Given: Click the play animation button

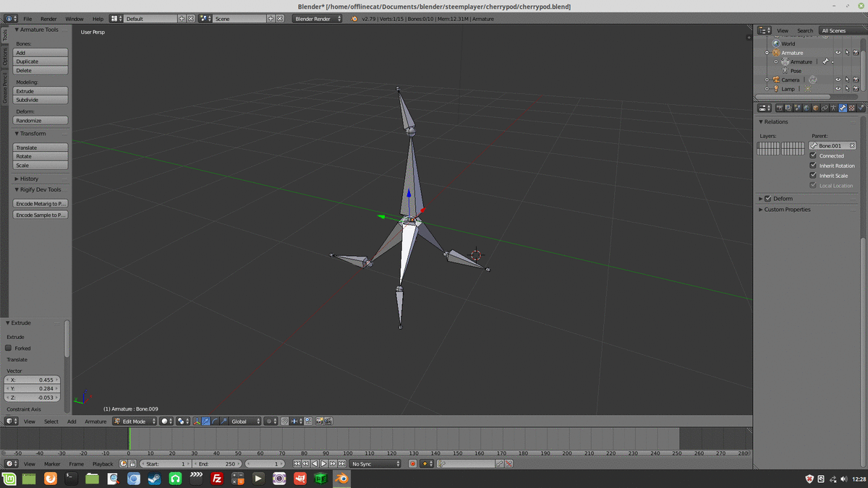Looking at the screenshot, I should click(323, 463).
